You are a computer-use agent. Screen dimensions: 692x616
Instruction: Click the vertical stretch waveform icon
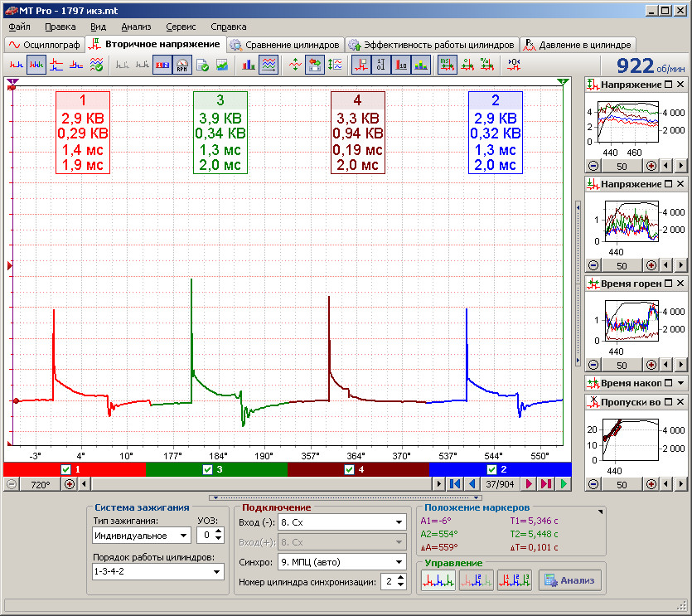click(x=335, y=65)
